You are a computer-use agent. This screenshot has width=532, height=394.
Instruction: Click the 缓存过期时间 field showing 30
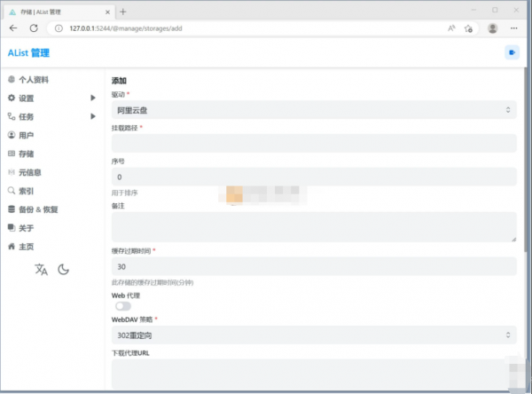(x=314, y=266)
